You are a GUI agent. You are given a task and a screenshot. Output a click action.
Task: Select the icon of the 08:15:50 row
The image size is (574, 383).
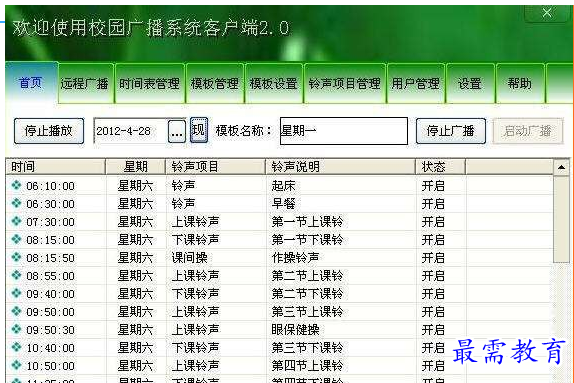pos(16,257)
